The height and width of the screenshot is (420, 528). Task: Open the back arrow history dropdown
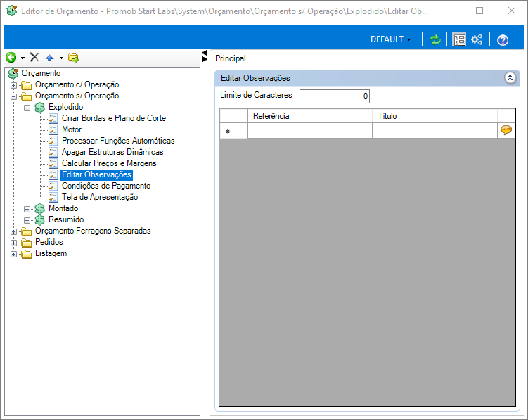[x=22, y=58]
